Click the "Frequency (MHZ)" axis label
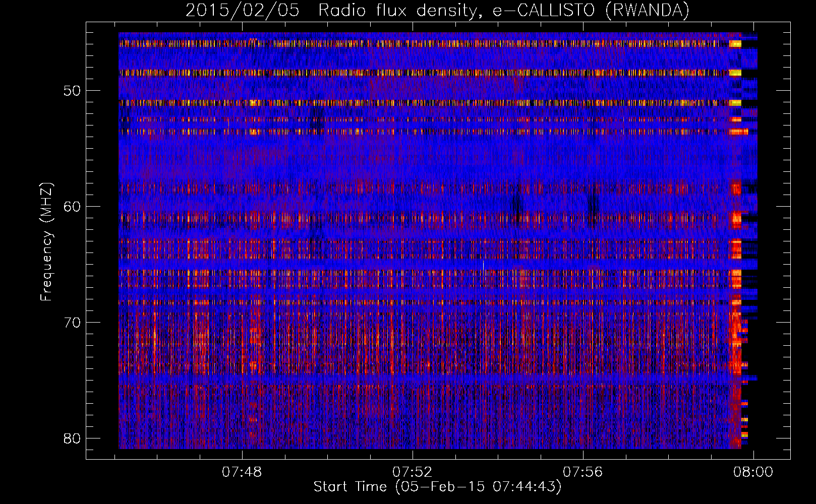Viewport: 816px width, 504px height. [x=46, y=242]
